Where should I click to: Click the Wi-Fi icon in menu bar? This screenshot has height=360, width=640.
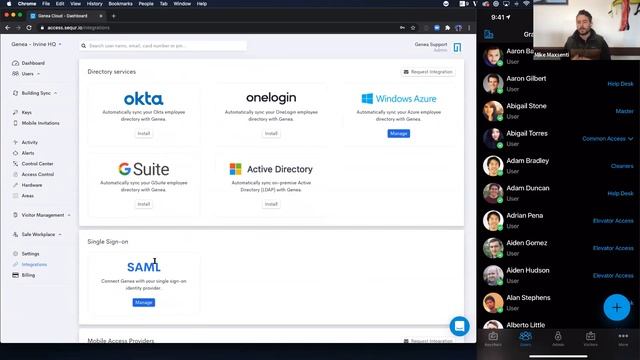pyautogui.click(x=527, y=4)
